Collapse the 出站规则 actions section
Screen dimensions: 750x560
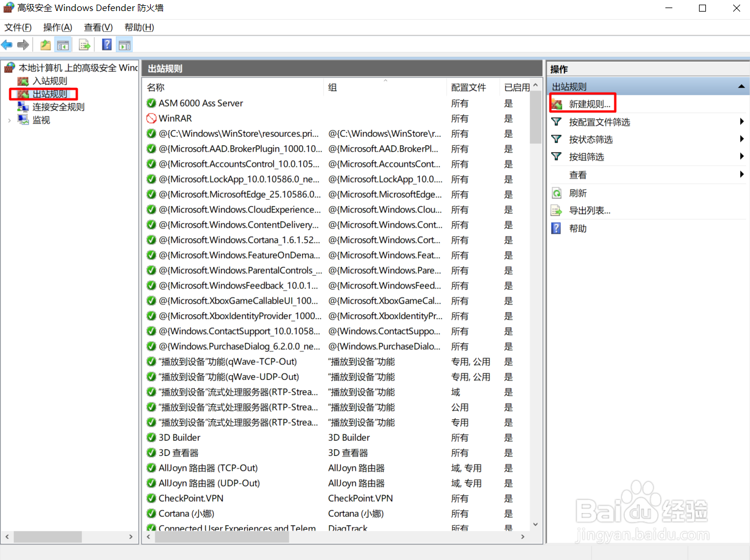pos(741,86)
